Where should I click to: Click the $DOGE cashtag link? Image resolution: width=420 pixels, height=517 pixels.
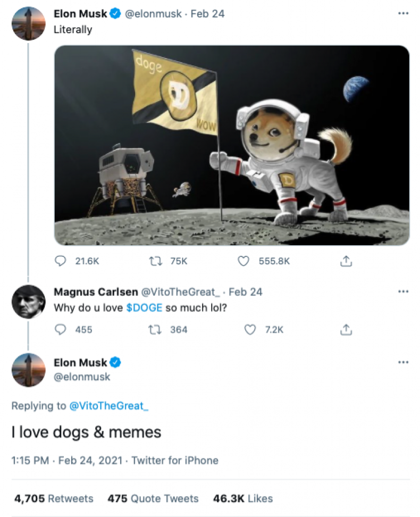tap(144, 308)
